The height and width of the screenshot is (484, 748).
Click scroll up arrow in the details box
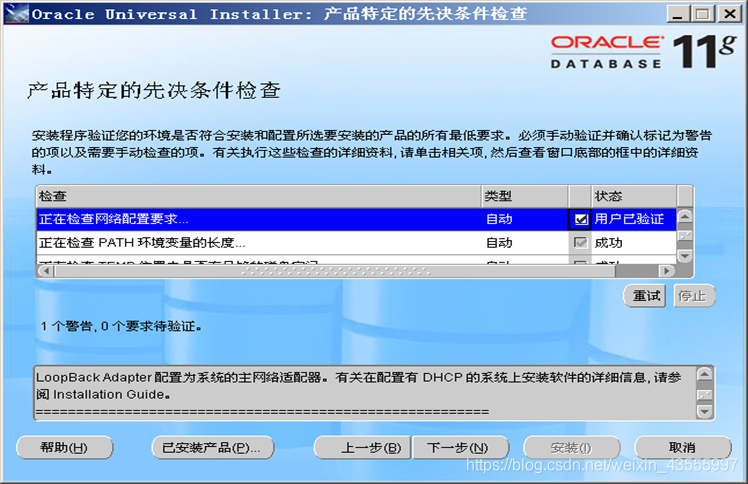pyautogui.click(x=705, y=374)
